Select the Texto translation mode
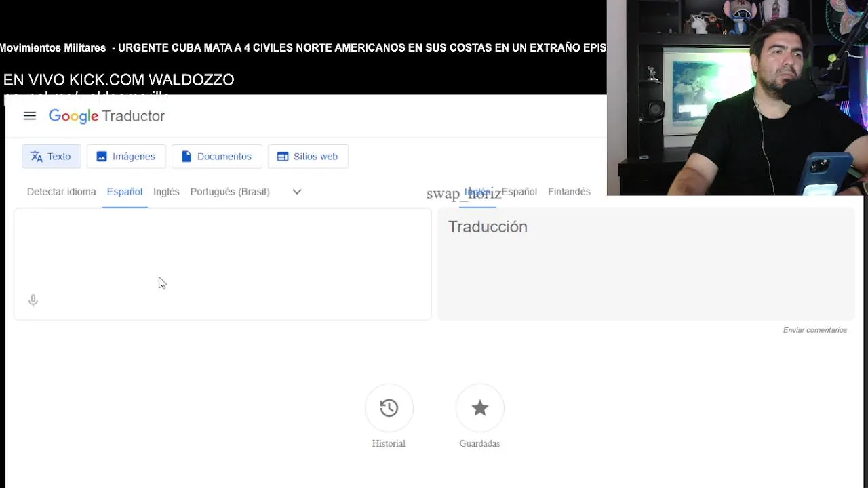Screen dimensions: 868x488 click(x=52, y=157)
